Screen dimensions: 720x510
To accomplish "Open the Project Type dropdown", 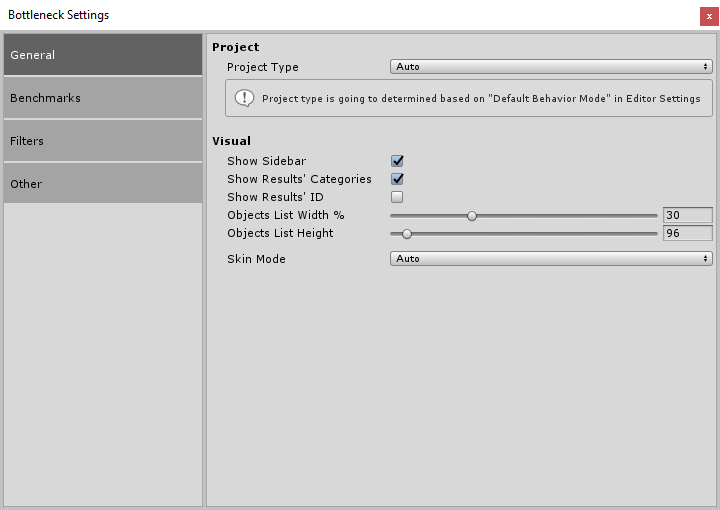I will [x=550, y=67].
